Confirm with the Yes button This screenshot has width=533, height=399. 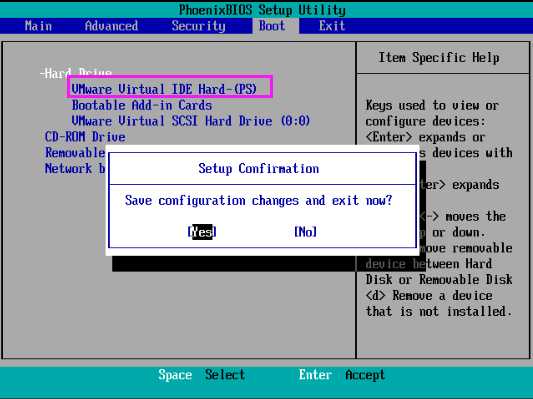click(x=202, y=232)
